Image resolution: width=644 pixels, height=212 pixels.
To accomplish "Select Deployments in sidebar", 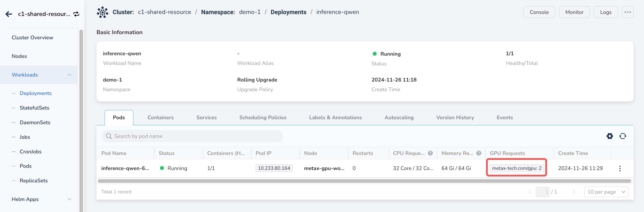I will pyautogui.click(x=36, y=93).
